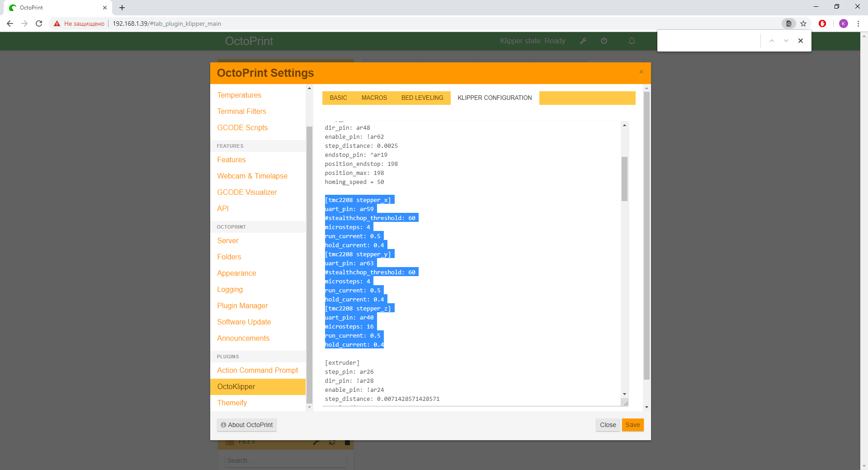Open the Chrome three-dot menu
This screenshot has width=868, height=470.
pos(858,23)
